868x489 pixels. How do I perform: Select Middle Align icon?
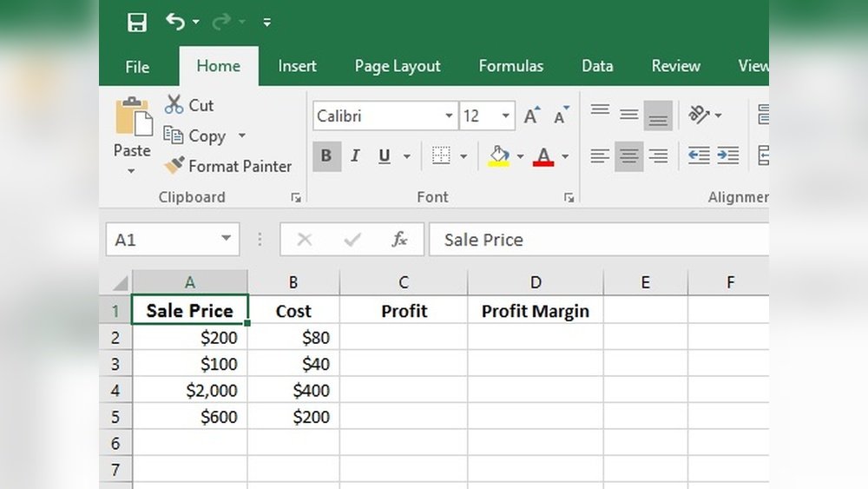(628, 116)
